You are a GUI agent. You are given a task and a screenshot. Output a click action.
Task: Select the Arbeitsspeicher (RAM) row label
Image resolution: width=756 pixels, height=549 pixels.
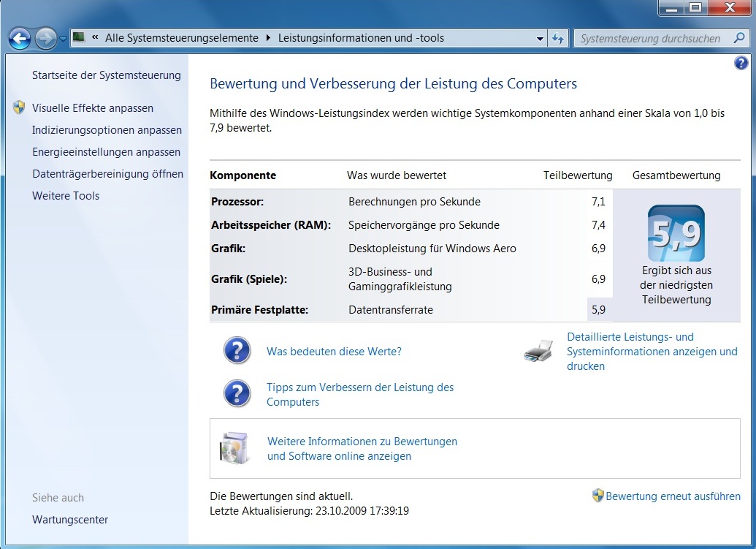click(x=271, y=225)
